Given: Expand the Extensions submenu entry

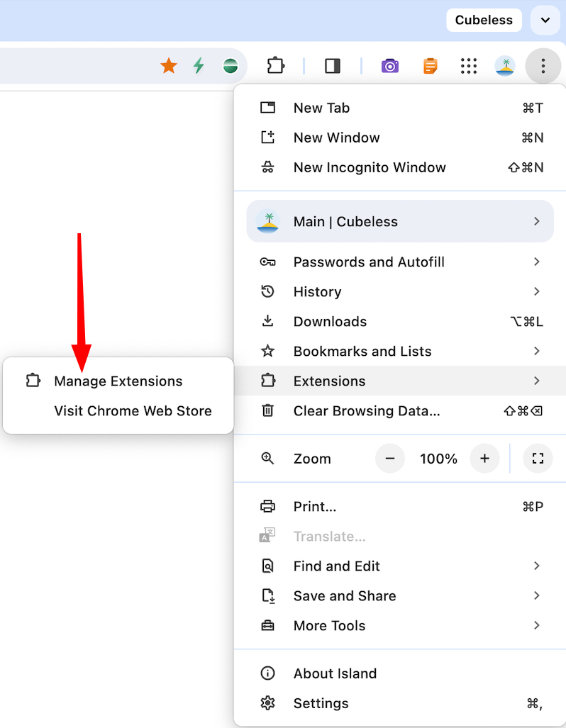Looking at the screenshot, I should point(399,381).
